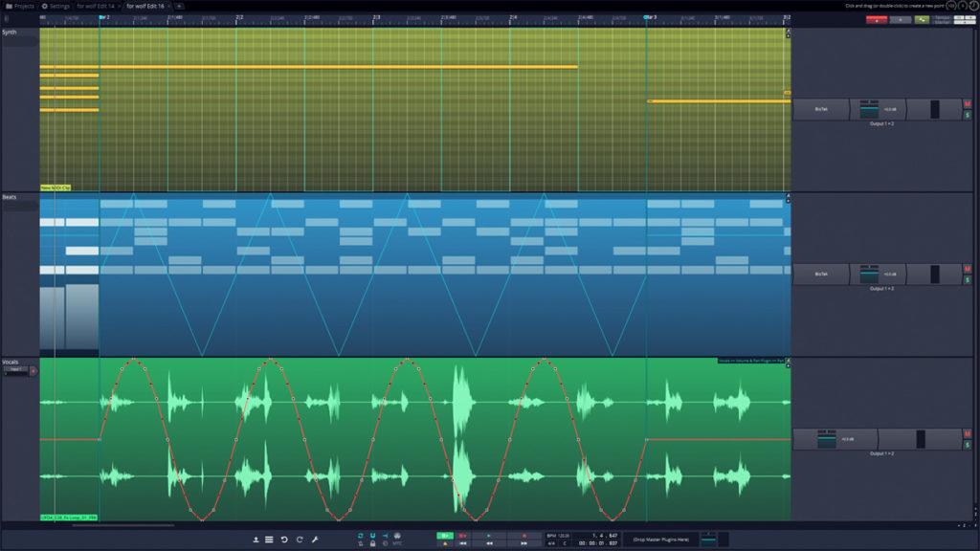The width and height of the screenshot is (980, 551).
Task: Mute the Synth track
Action: (968, 103)
